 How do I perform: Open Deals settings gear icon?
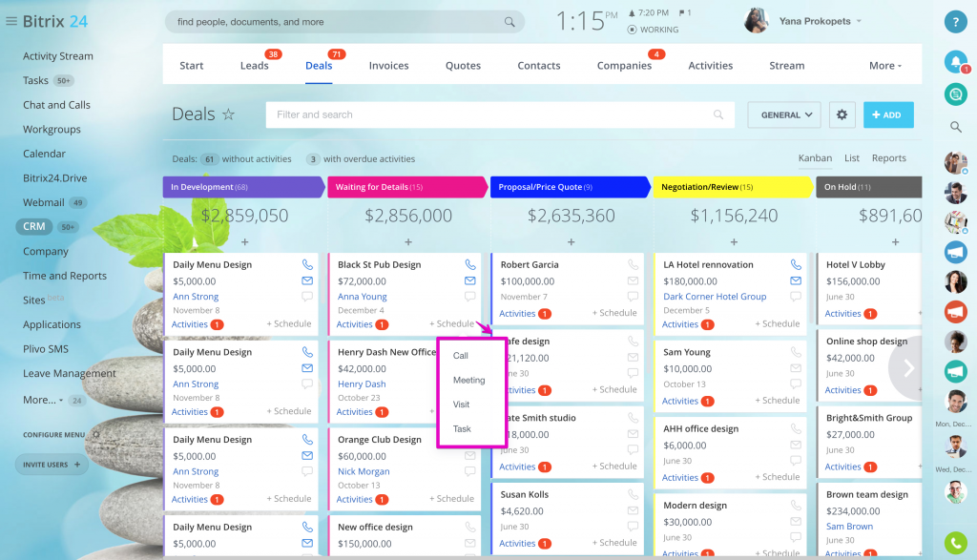[x=842, y=114]
